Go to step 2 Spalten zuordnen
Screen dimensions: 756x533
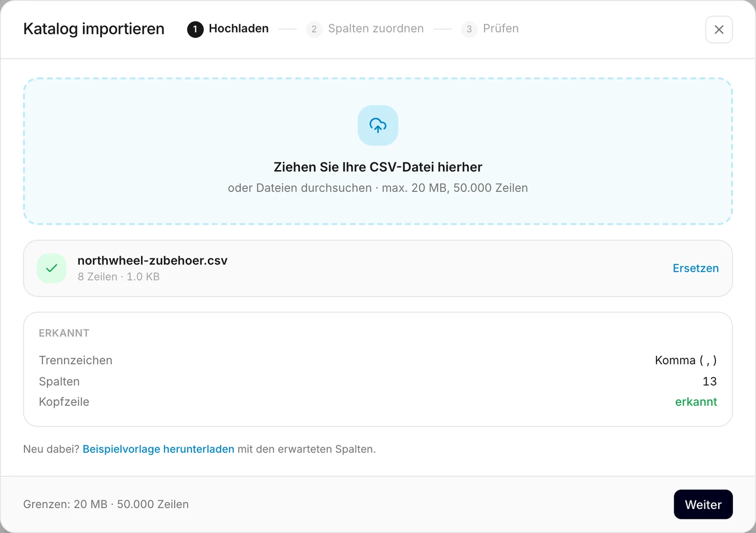pos(365,29)
